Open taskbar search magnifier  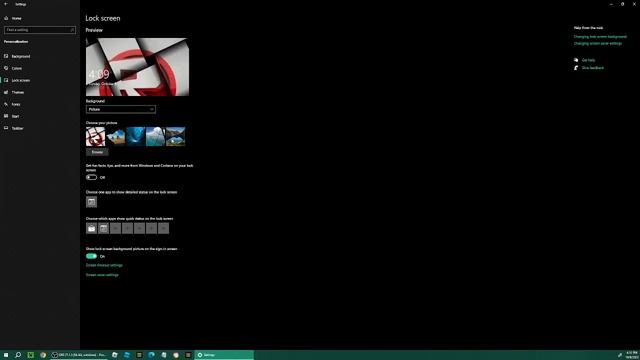(x=18, y=355)
